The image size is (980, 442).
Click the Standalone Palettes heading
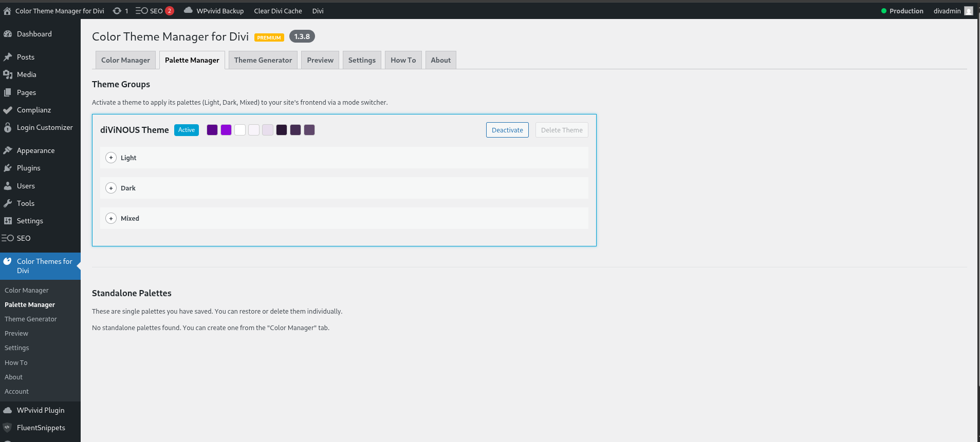pyautogui.click(x=132, y=293)
